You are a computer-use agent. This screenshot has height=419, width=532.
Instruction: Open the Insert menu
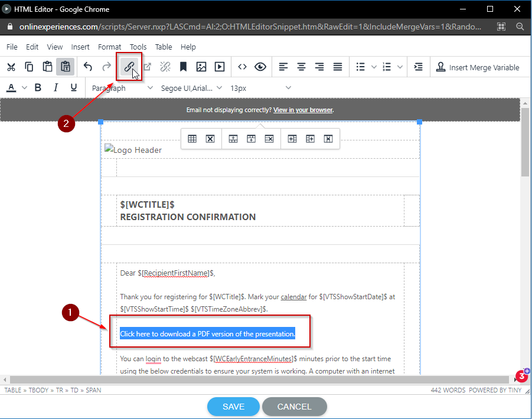[80, 47]
